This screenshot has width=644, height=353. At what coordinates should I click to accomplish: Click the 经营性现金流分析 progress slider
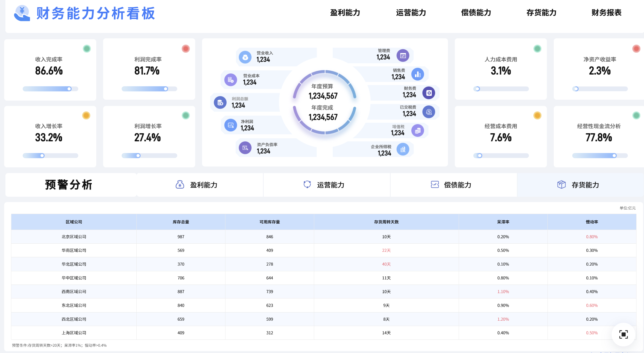[600, 156]
